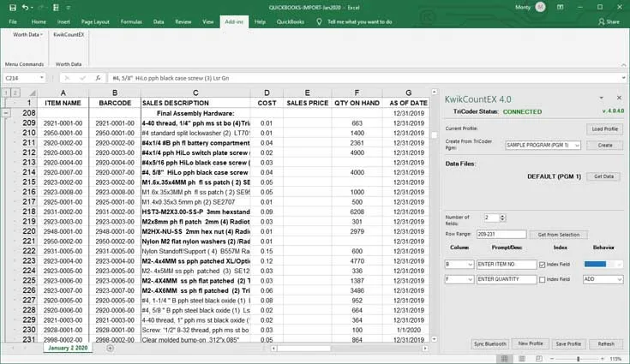Open SAMPLE PROGRAM (PGM 1) dropdown
Viewport: 630px width, 364px height.
pos(543,145)
